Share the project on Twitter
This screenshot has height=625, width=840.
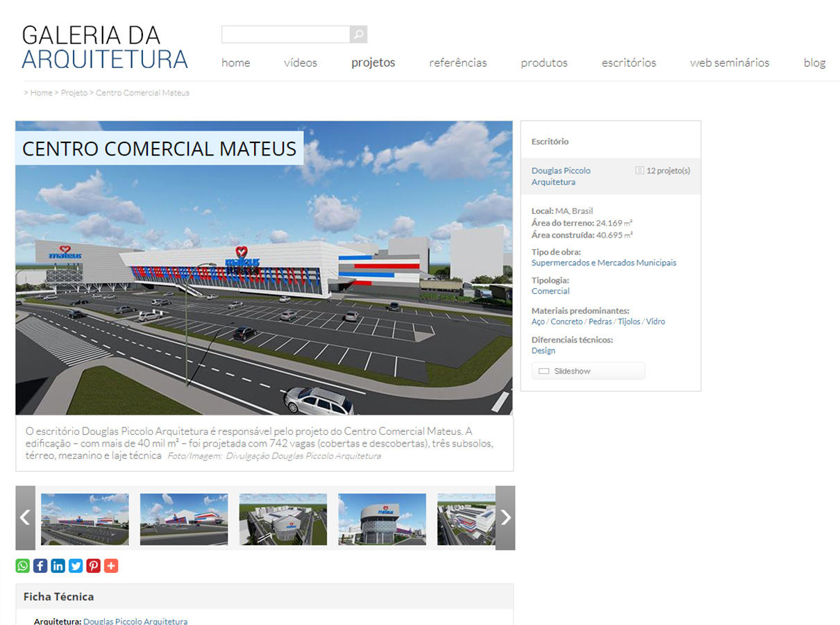[76, 566]
